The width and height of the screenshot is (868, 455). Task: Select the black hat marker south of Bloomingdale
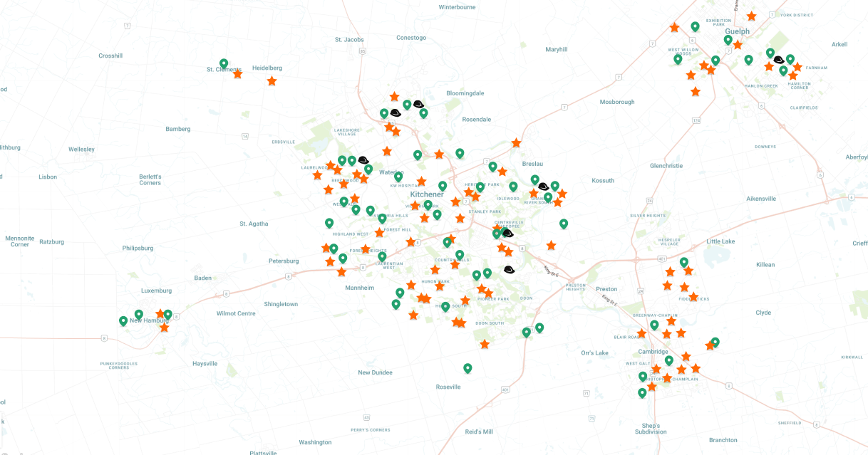(418, 105)
